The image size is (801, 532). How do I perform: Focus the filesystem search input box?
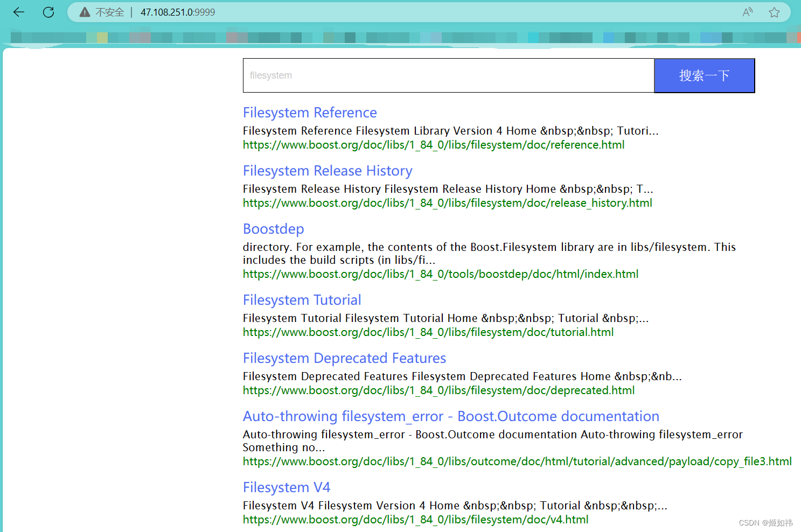[449, 75]
